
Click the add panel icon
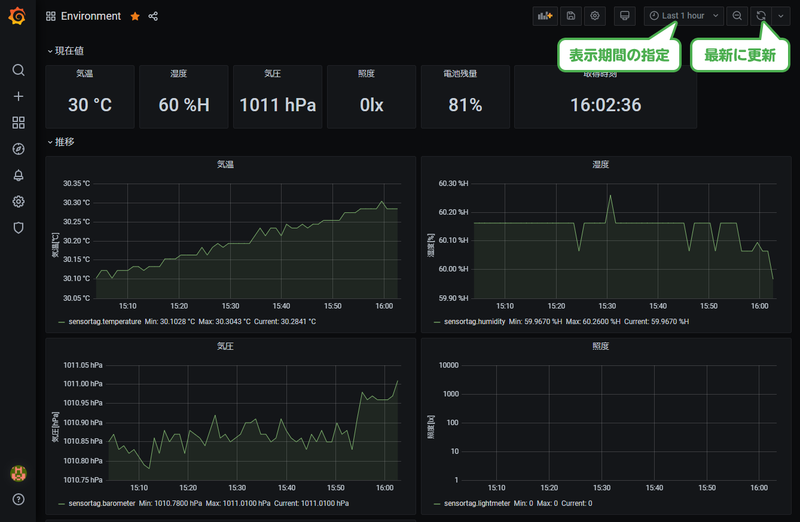pyautogui.click(x=545, y=16)
